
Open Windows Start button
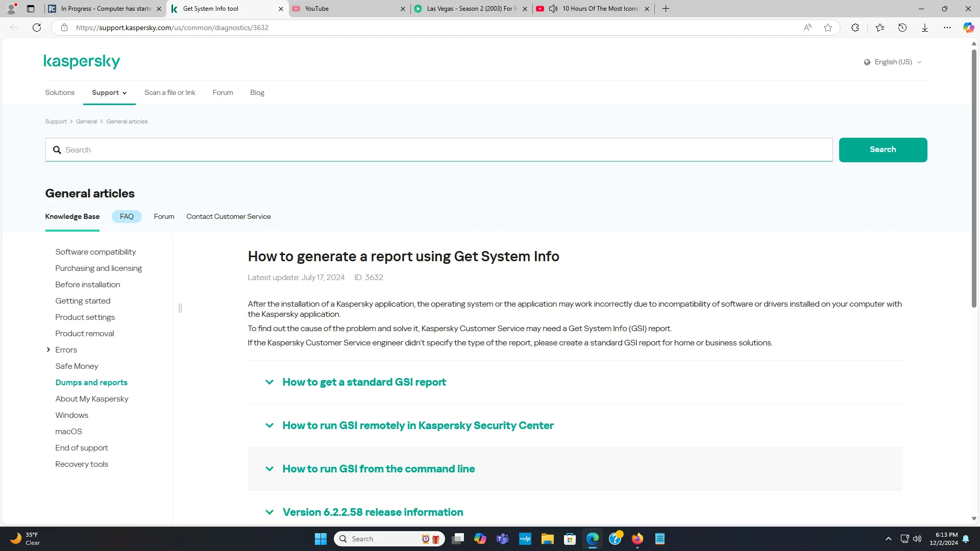321,539
